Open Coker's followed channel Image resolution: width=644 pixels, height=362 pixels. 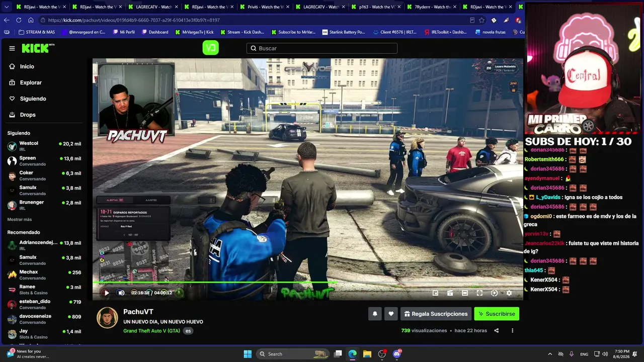44,175
